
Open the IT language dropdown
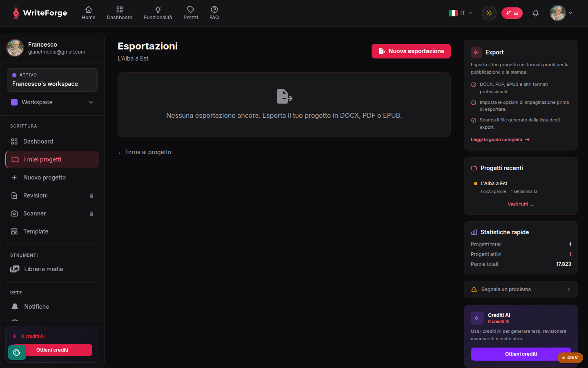click(x=461, y=13)
